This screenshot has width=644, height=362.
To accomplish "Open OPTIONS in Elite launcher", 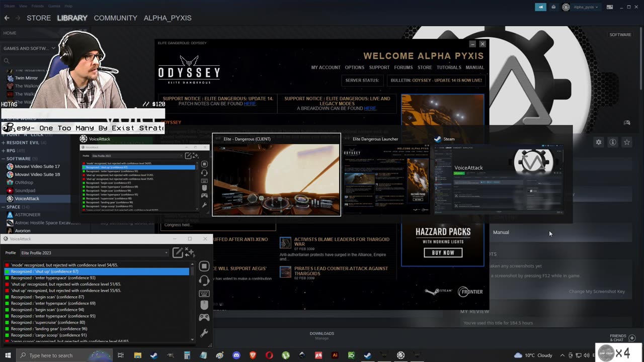I will 354,67.
